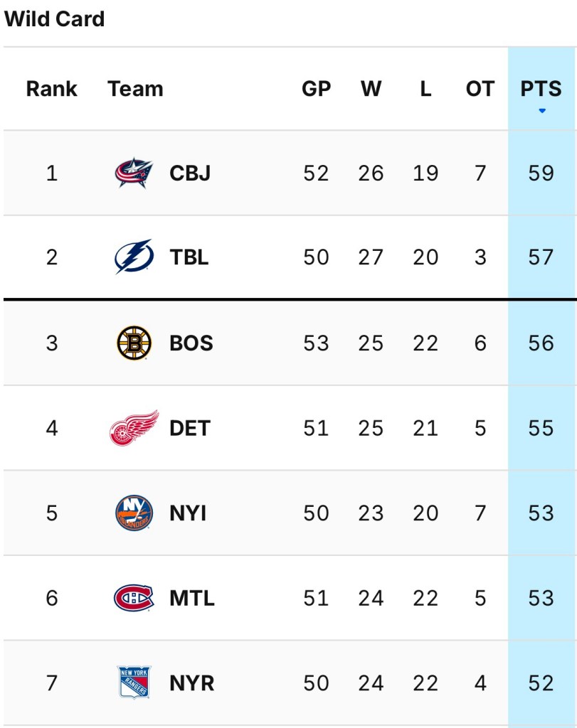Click the Montreal Canadiens logo

134,598
